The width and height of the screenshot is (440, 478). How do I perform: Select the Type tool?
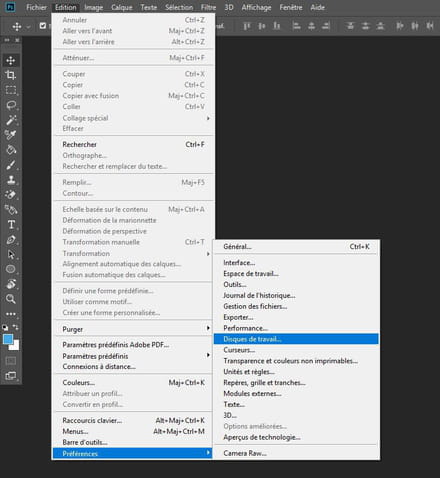[11, 225]
